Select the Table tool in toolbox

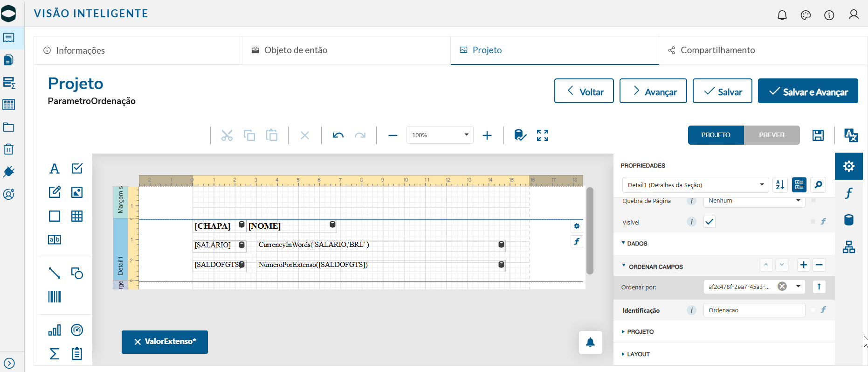pyautogui.click(x=77, y=216)
